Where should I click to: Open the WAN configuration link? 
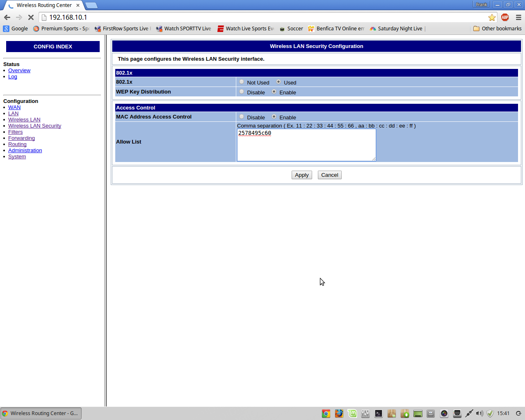coord(14,107)
